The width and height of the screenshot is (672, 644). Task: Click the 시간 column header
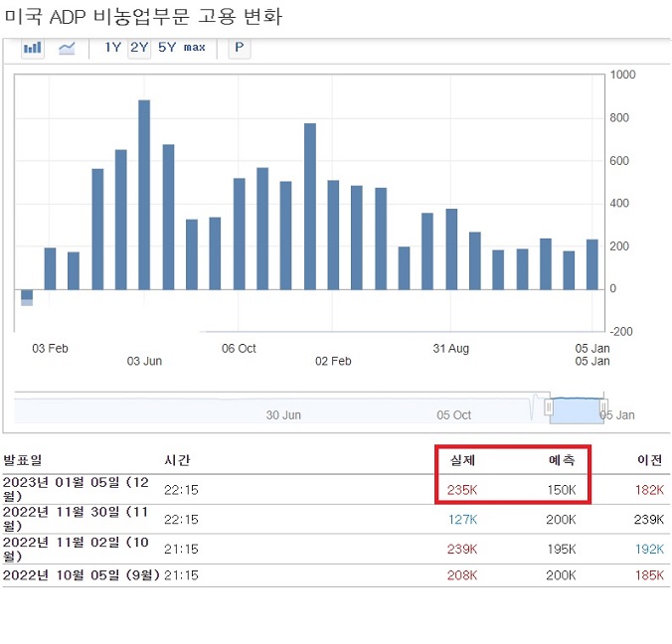point(177,460)
